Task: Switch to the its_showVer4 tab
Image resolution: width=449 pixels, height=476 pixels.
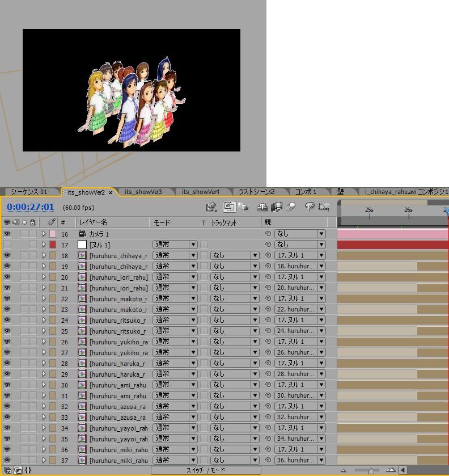Action: coord(201,192)
